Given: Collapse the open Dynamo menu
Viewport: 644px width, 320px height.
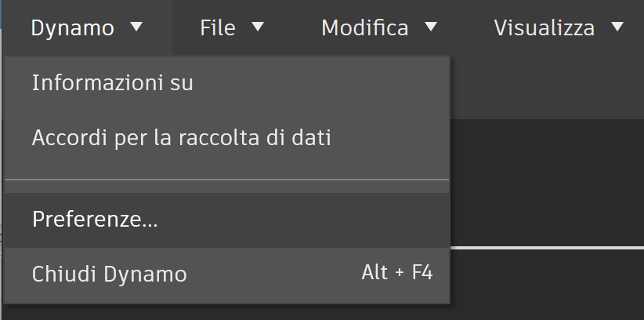Looking at the screenshot, I should [87, 27].
